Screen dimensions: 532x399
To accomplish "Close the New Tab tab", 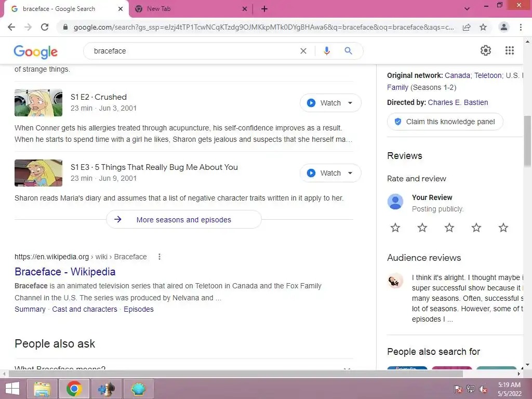I will [245, 9].
